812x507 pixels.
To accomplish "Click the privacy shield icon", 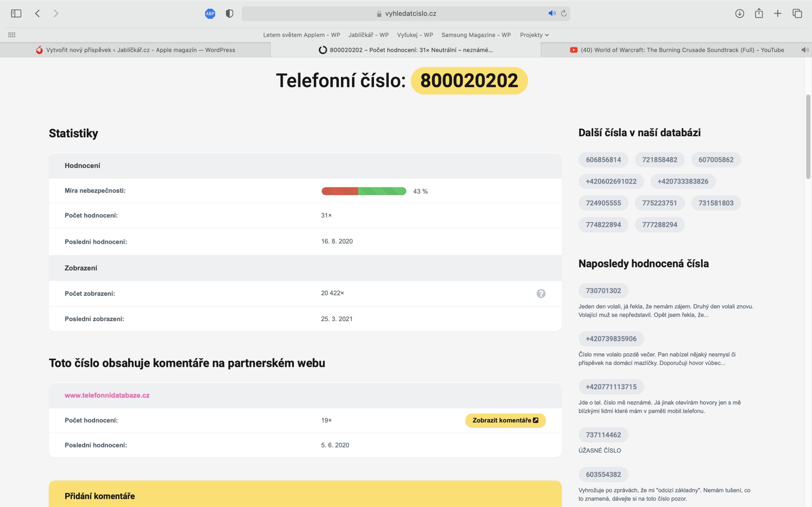I will coord(230,13).
